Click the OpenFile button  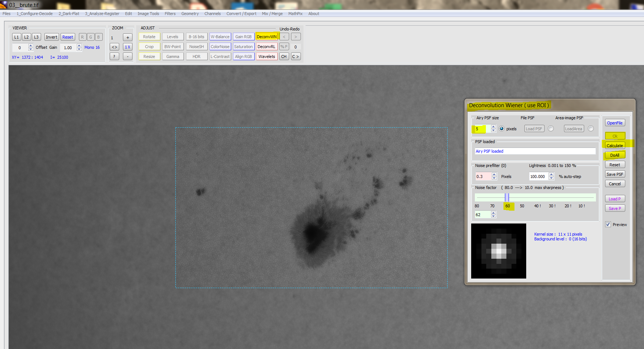point(615,123)
